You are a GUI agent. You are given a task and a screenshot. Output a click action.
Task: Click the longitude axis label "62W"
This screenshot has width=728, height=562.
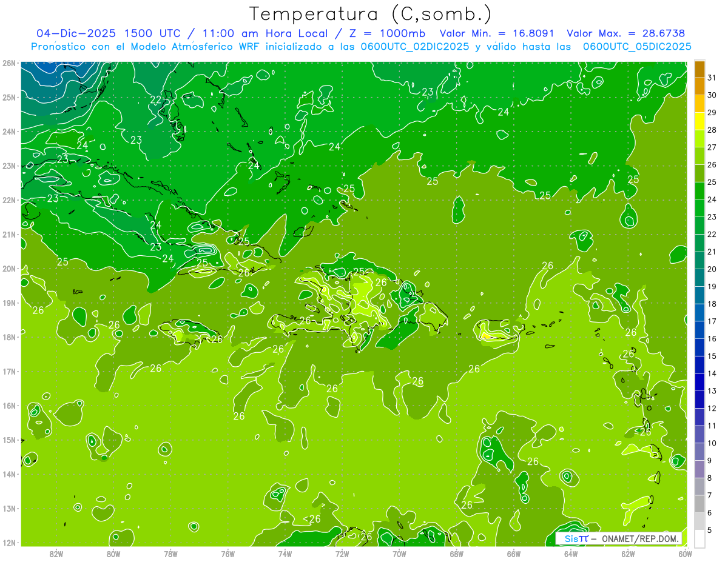point(628,554)
